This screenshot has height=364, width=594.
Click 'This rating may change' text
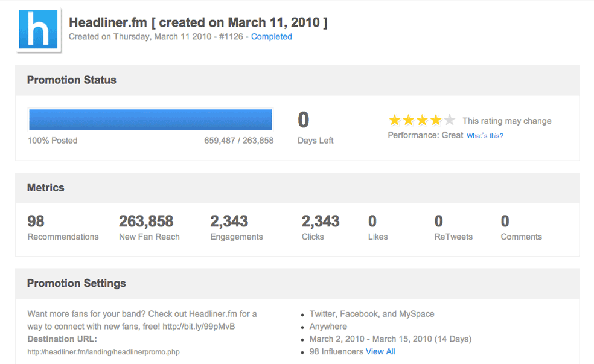tap(507, 121)
